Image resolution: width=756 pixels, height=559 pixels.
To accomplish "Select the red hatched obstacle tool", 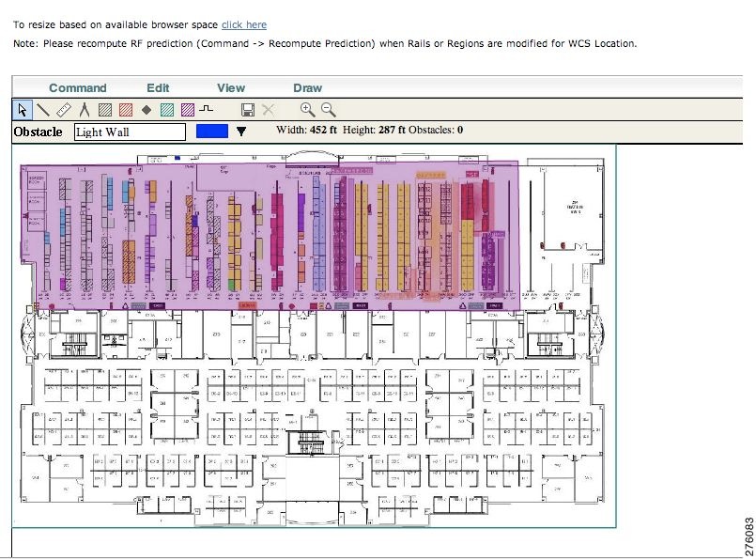I will [127, 109].
